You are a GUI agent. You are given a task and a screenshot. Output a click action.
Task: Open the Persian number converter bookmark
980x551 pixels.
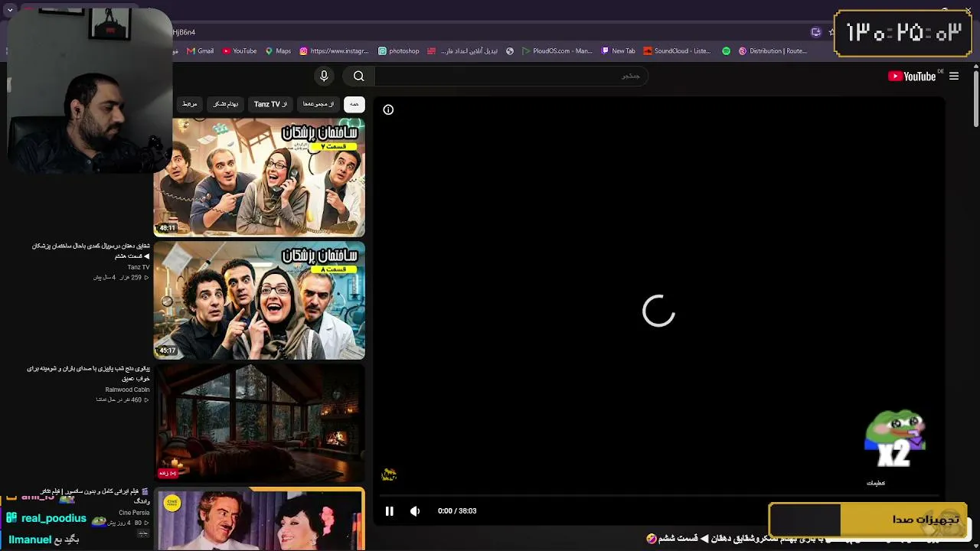pyautogui.click(x=462, y=51)
